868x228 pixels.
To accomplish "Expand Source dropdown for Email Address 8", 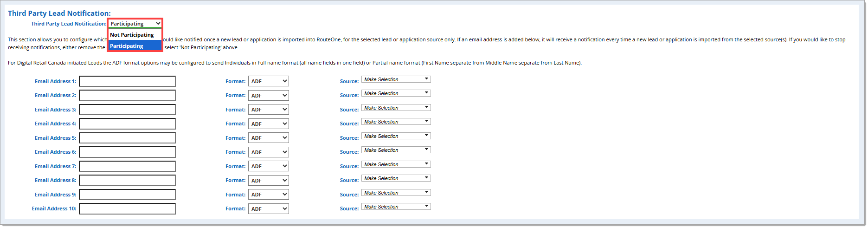I will pos(396,178).
